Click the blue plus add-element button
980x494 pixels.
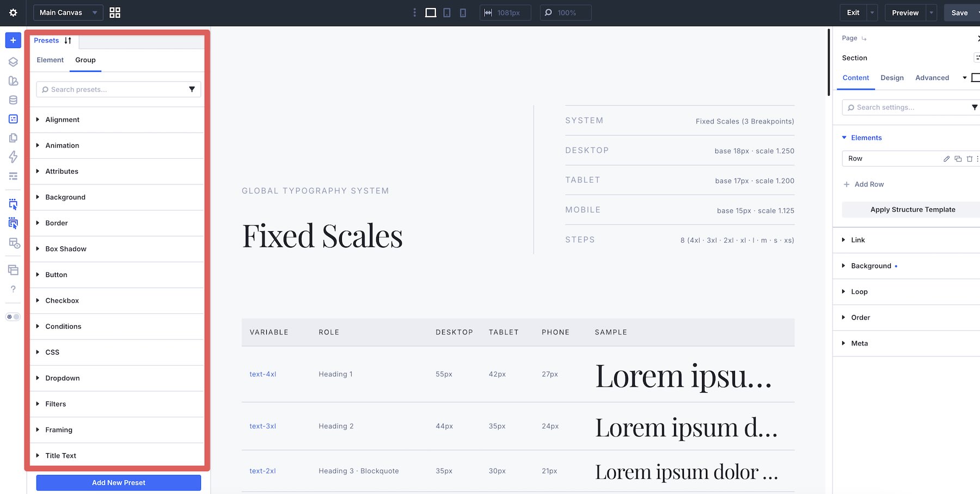pyautogui.click(x=13, y=40)
